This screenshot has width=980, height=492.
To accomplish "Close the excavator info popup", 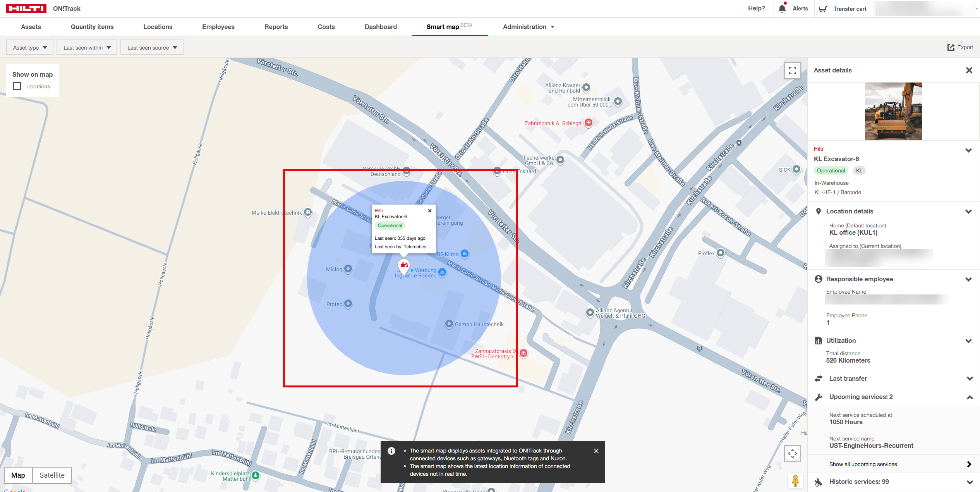I will (x=429, y=211).
